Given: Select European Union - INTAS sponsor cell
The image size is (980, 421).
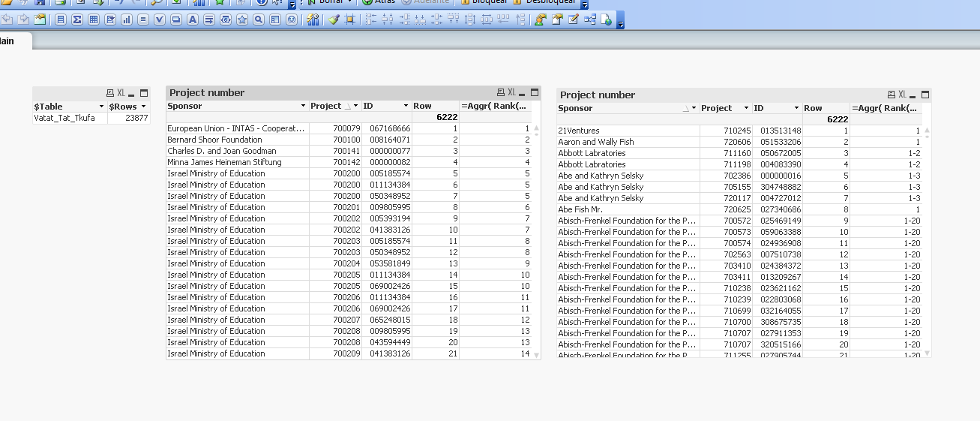Looking at the screenshot, I should (x=237, y=128).
